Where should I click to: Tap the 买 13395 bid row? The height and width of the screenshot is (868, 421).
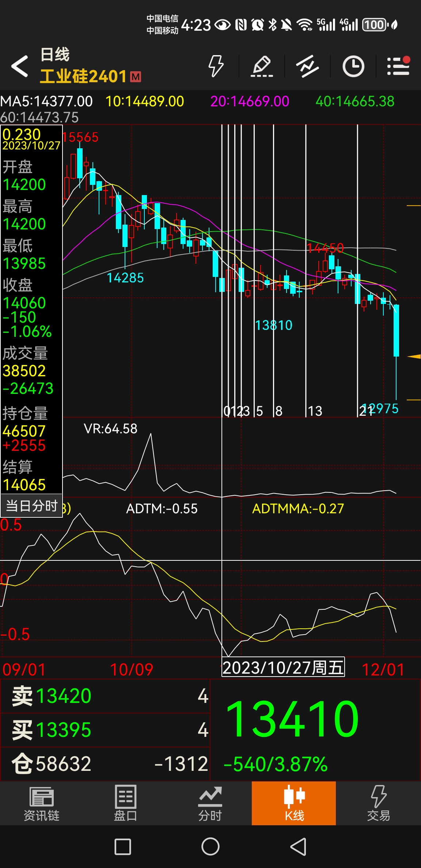tap(105, 730)
